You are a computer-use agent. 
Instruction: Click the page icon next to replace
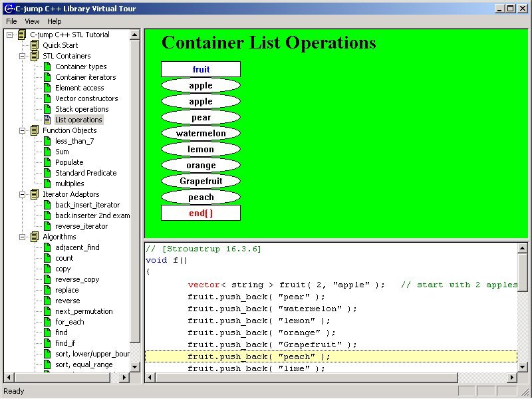coord(47,290)
